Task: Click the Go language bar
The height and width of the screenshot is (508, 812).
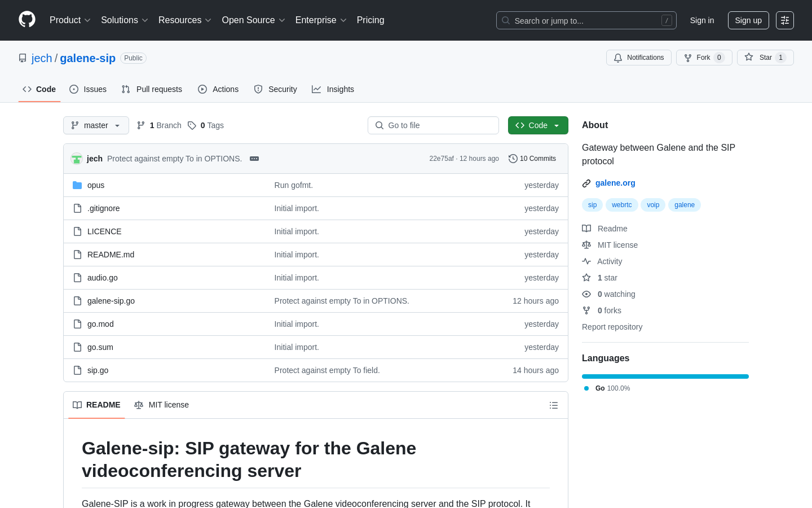Action: pos(665,376)
